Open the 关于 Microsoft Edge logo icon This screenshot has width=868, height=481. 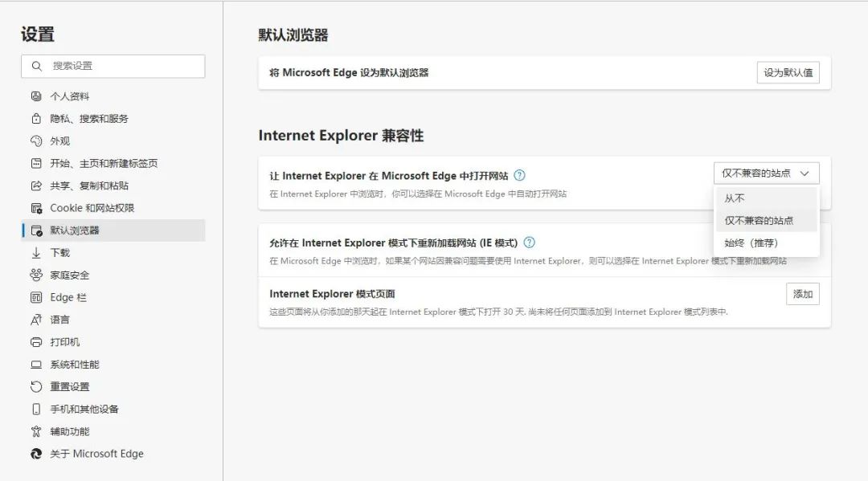(36, 454)
